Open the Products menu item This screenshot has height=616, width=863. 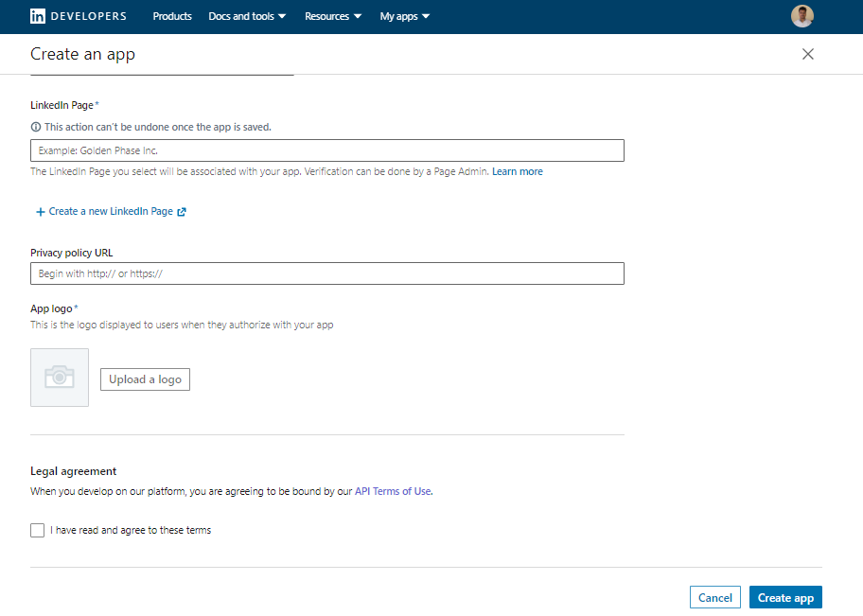(x=172, y=16)
